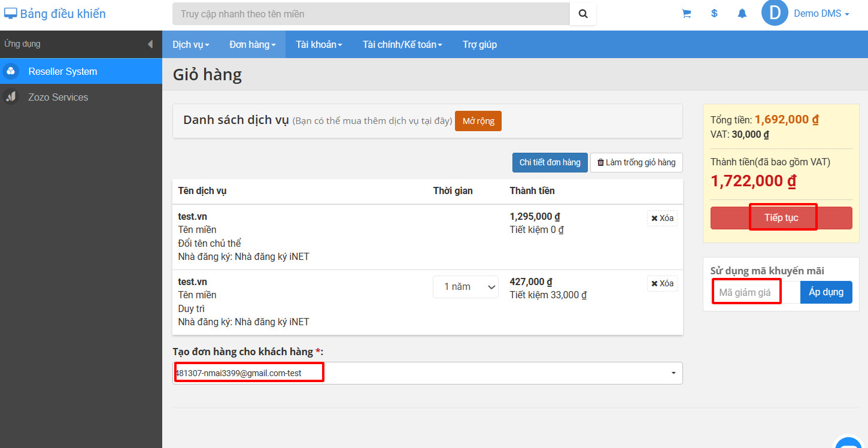Viewport: 868px width, 448px height.
Task: Collapse the Ứng dụng sidebar arrow
Action: tap(150, 44)
